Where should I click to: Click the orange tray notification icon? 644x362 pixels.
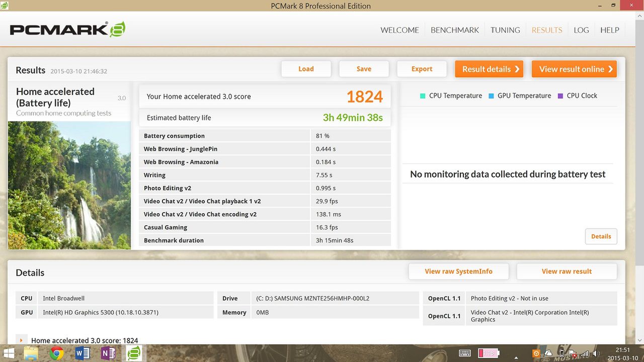(536, 353)
